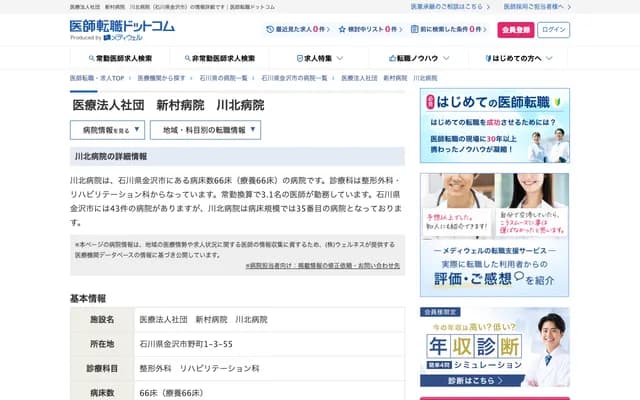The height and width of the screenshot is (400, 640).
Task: Expand the 求人特集 menu chevron
Action: tap(340, 58)
